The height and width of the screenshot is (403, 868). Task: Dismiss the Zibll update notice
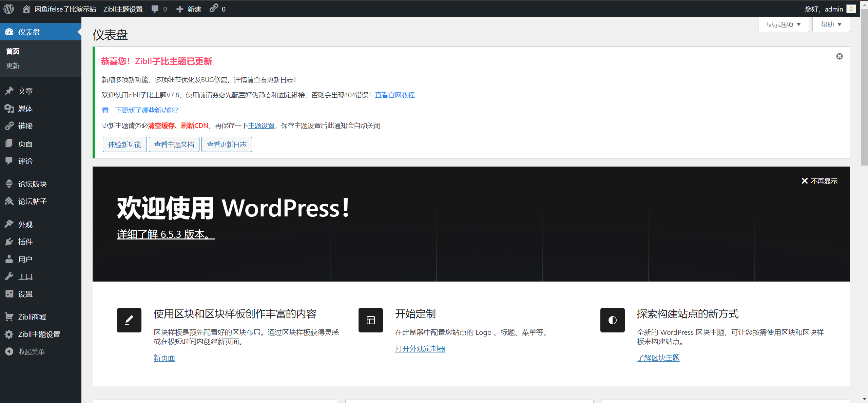(x=839, y=56)
